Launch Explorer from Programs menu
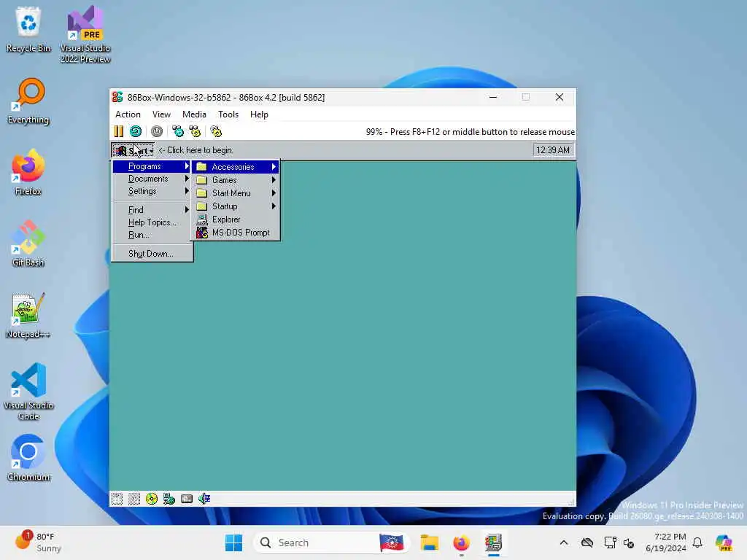Viewport: 747px width, 560px height. 236,219
